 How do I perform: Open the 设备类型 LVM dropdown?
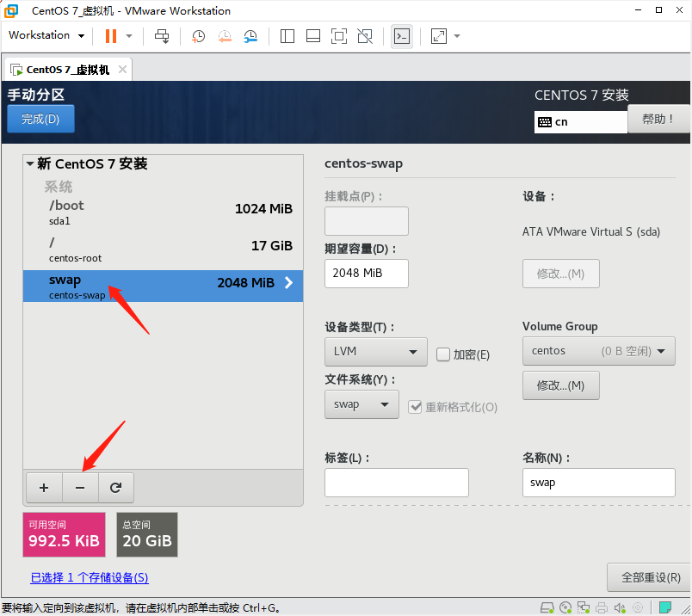tap(375, 352)
